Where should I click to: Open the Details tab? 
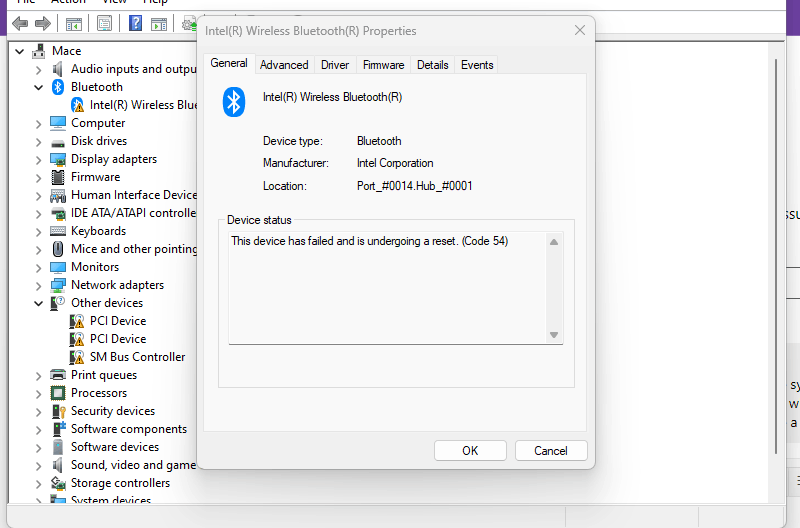click(433, 65)
